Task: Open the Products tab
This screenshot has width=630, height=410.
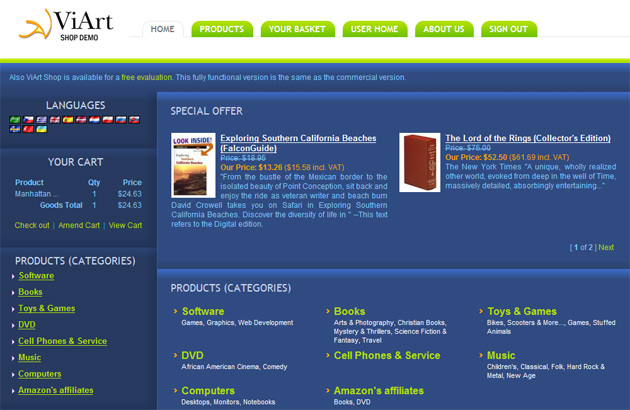Action: point(222,29)
